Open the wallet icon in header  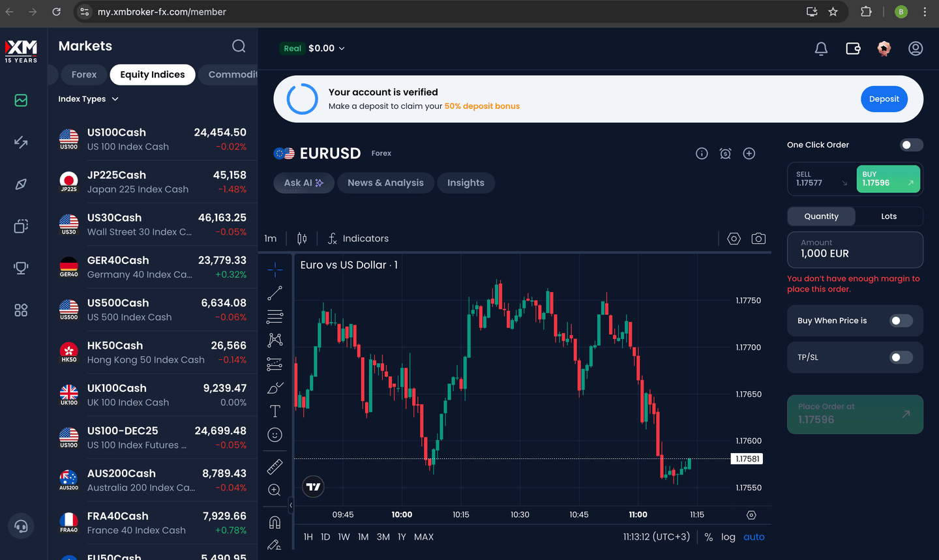853,48
